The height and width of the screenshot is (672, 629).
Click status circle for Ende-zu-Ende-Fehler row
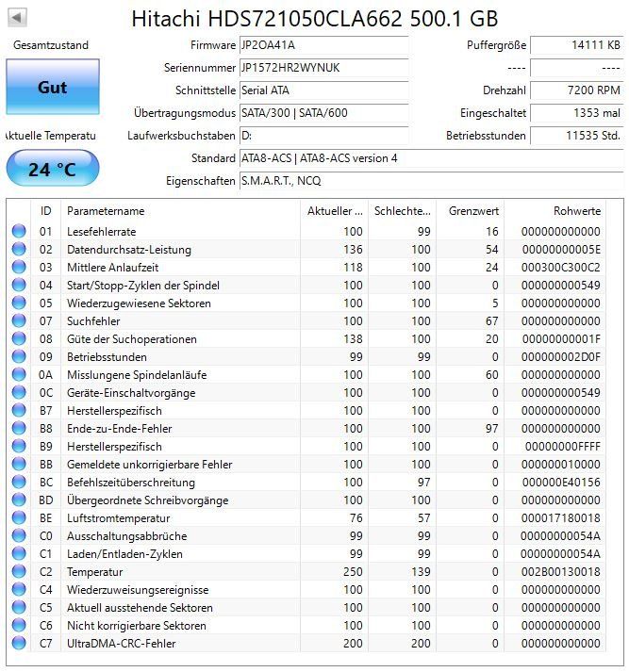point(19,429)
